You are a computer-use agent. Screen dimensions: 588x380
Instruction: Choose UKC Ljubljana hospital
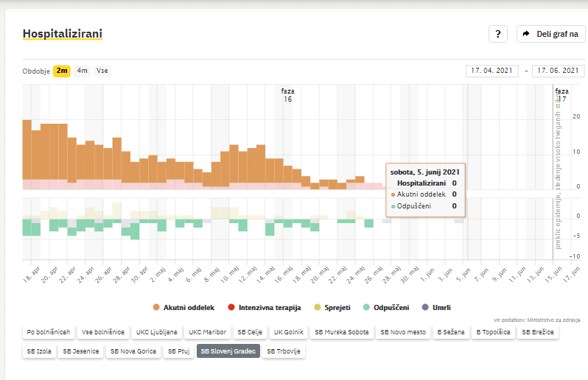click(156, 332)
